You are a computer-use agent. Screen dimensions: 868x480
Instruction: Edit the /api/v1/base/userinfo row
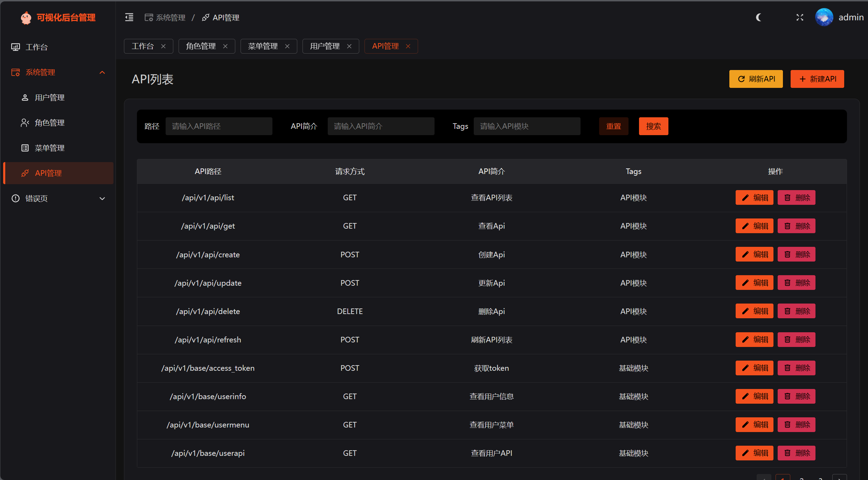pos(754,396)
